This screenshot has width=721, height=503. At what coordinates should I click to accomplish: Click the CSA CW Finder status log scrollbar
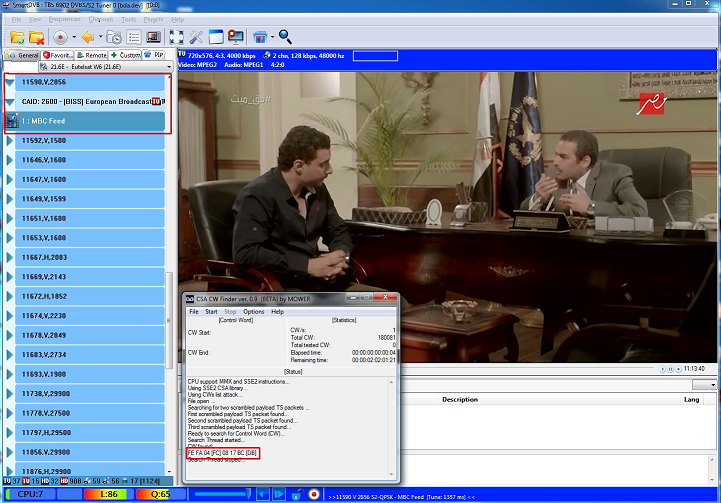391,428
